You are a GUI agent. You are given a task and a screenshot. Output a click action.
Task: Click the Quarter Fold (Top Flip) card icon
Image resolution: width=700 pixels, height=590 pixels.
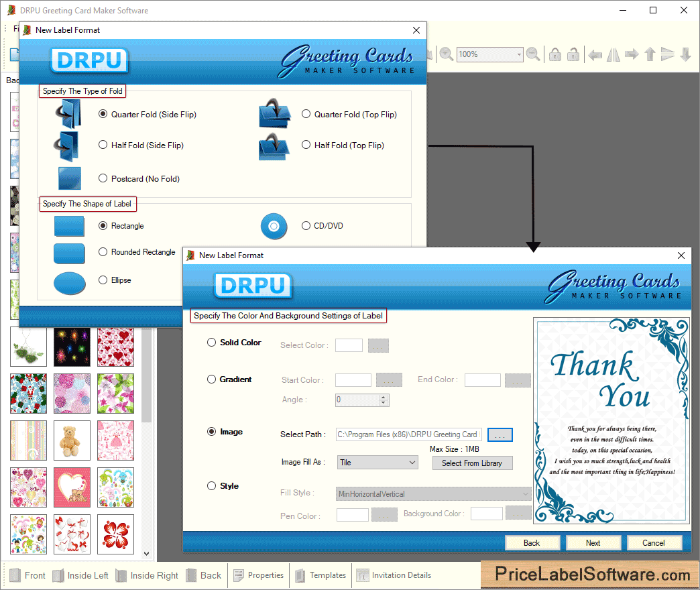point(274,113)
